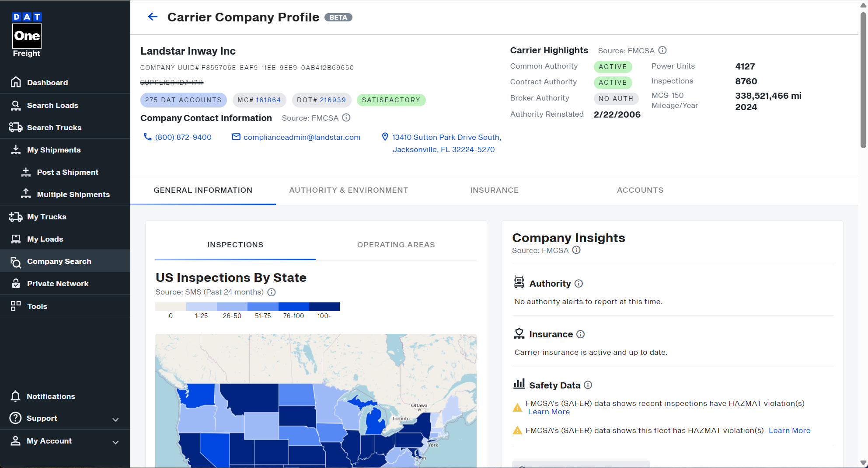Switch to the Insurance tab
This screenshot has height=468, width=868.
coord(494,190)
